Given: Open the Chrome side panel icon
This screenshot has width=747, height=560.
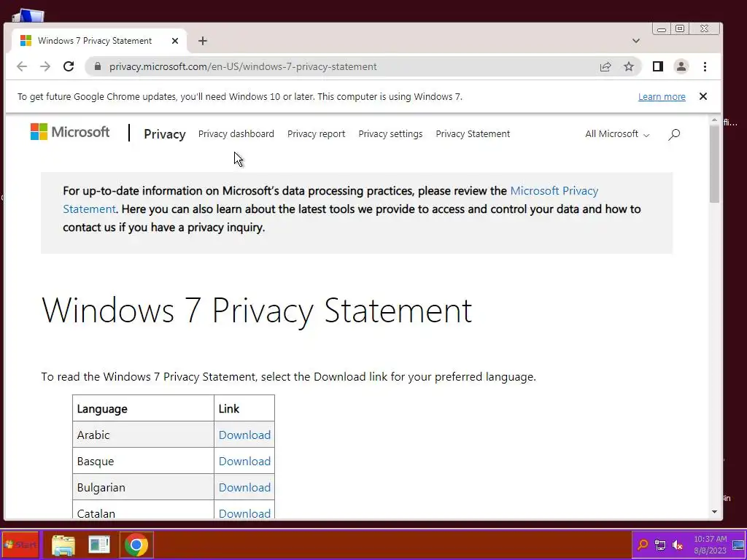Looking at the screenshot, I should click(658, 66).
